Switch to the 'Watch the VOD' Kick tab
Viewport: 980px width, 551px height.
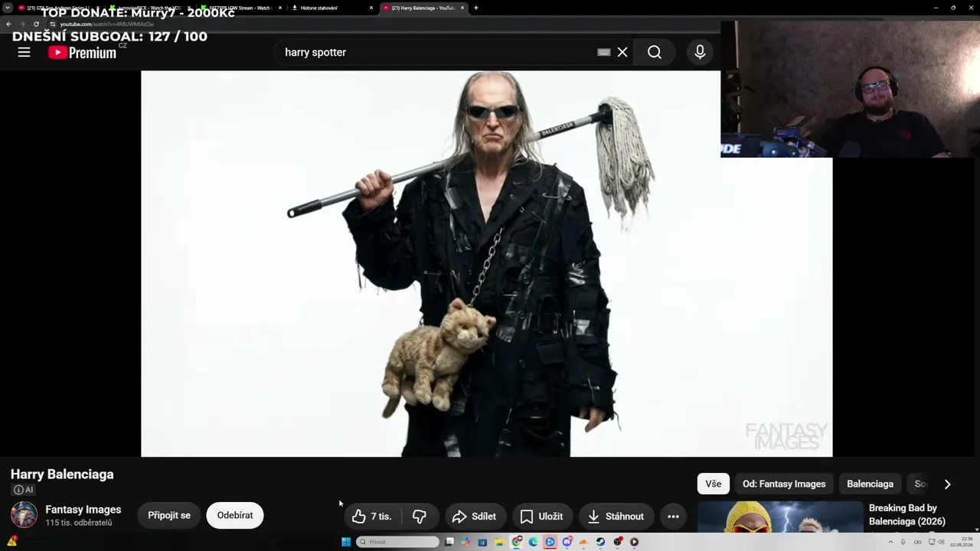click(x=149, y=8)
